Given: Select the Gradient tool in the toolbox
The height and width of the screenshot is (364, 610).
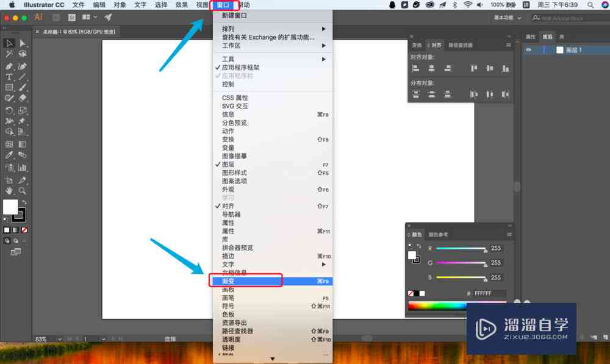Looking at the screenshot, I should click(x=23, y=145).
